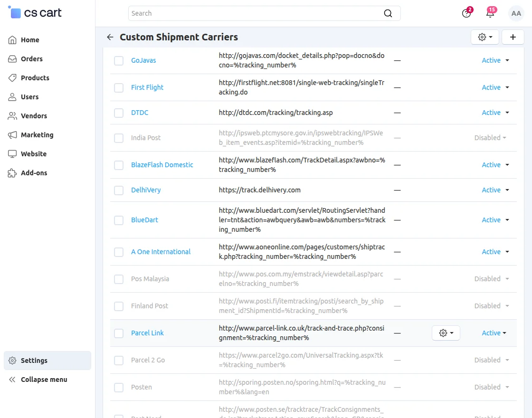Viewport: 532px width, 418px height.
Task: Open the GoJavas carrier link
Action: (143, 60)
